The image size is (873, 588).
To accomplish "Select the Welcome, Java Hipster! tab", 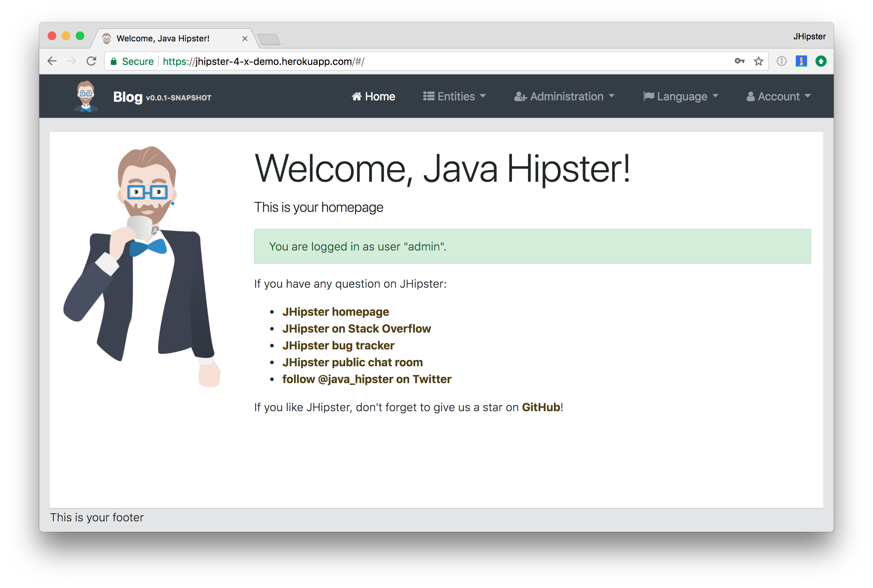I will point(163,39).
